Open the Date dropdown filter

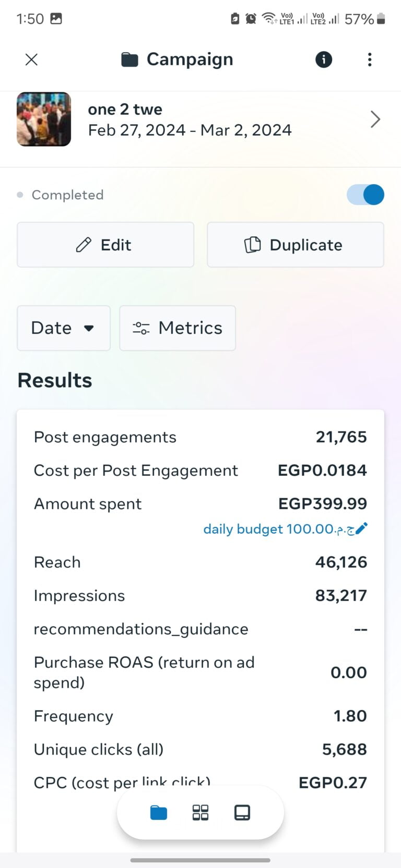[x=64, y=328]
